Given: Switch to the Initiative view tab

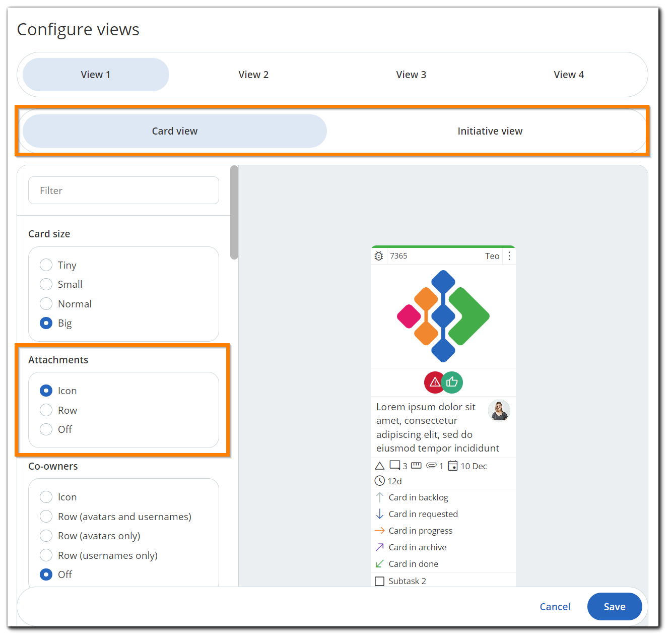Looking at the screenshot, I should click(490, 131).
